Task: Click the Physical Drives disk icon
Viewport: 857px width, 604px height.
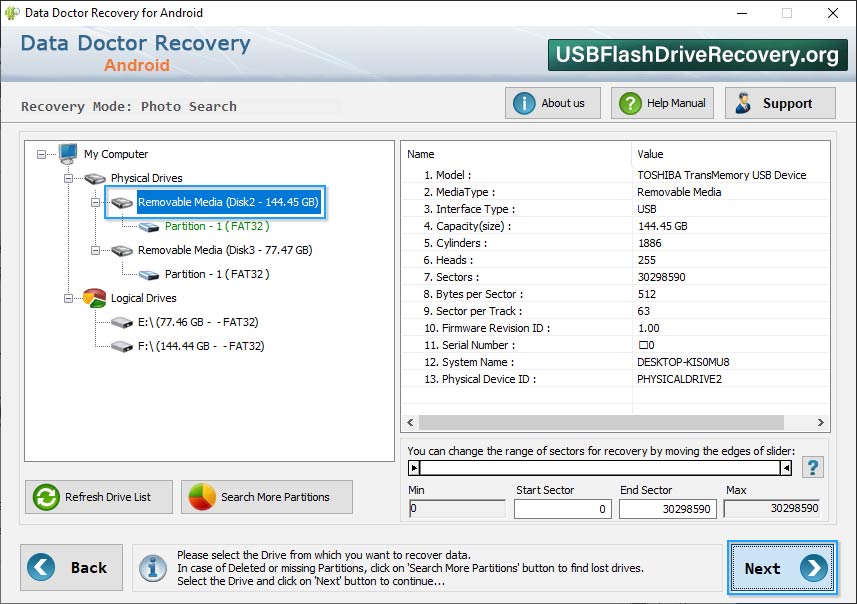Action: pyautogui.click(x=95, y=178)
